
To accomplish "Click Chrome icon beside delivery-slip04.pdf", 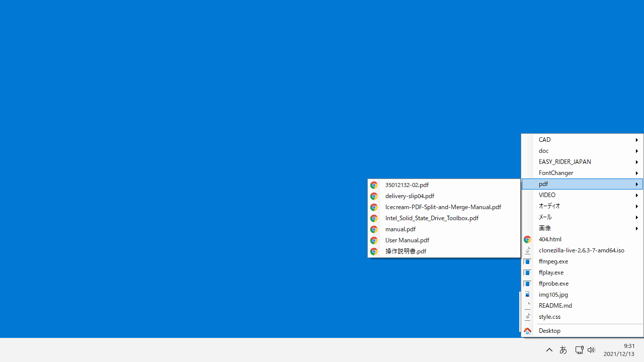I will tap(374, 196).
